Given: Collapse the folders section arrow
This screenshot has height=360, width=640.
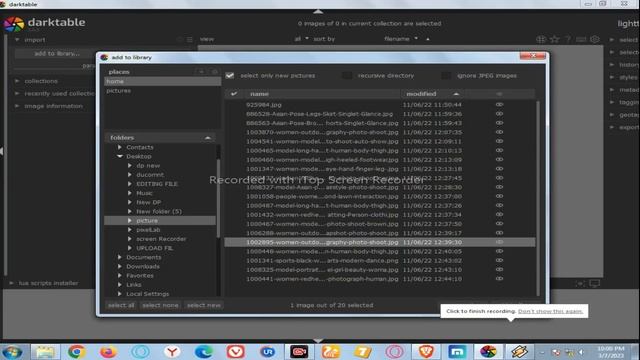Looking at the screenshot, I should coord(208,138).
